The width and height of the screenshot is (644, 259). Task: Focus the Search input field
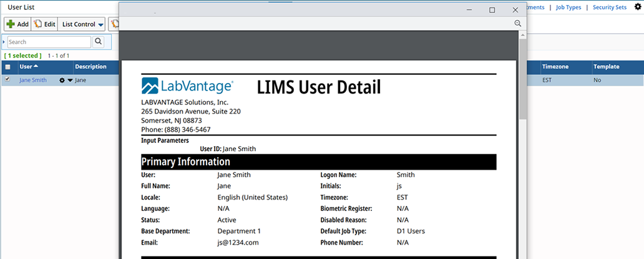[x=49, y=42]
